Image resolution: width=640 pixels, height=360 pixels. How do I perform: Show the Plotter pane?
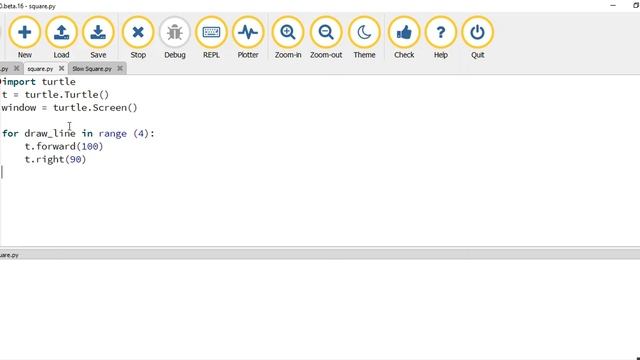(x=248, y=38)
